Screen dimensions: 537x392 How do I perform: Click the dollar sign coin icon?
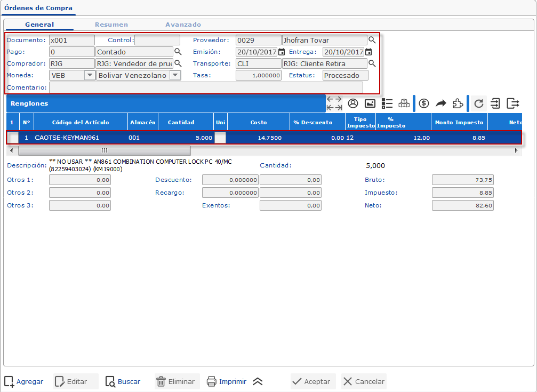(x=424, y=103)
